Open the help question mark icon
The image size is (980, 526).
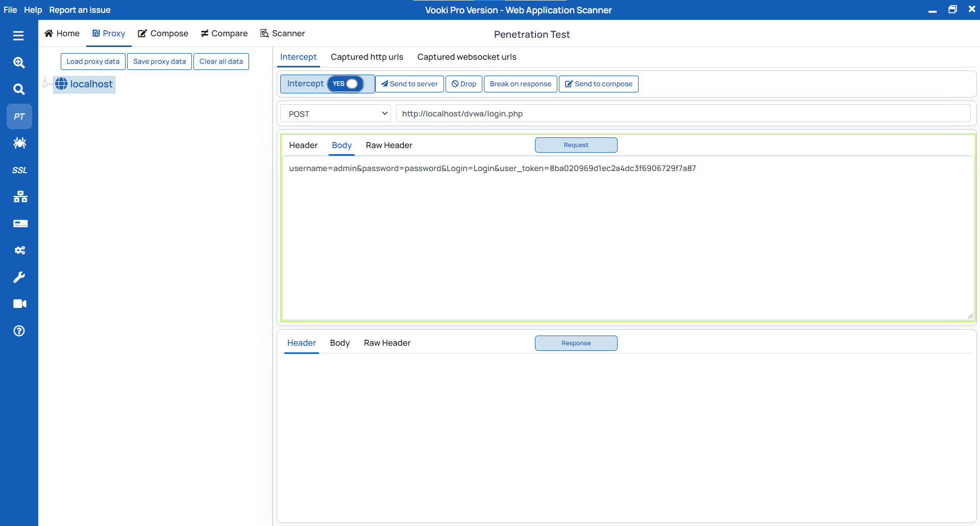(19, 331)
